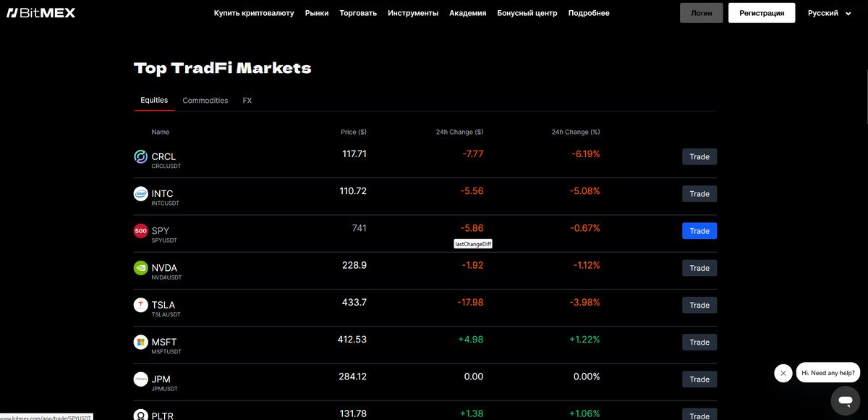The image size is (868, 420).
Task: Click Trade button for MSFT
Action: (699, 342)
